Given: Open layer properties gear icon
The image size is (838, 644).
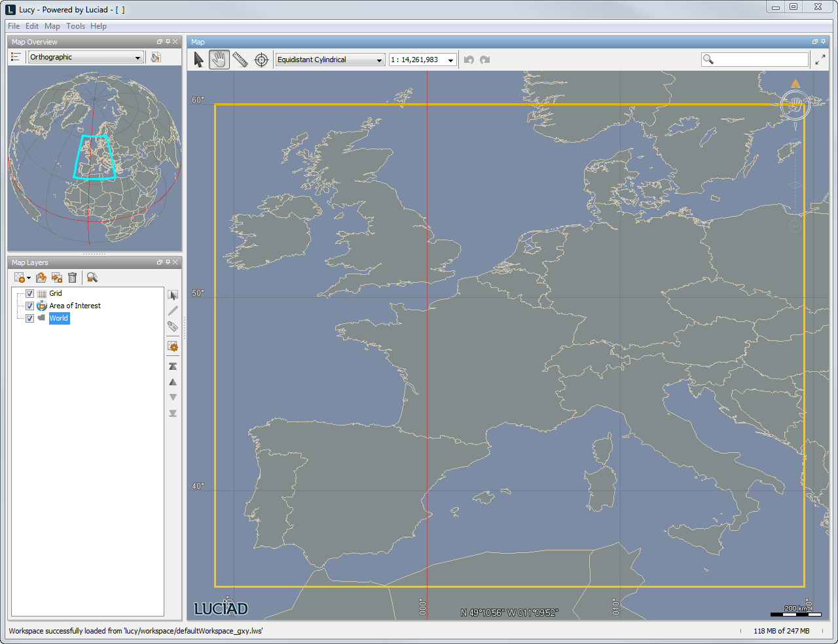Looking at the screenshot, I should click(x=173, y=347).
